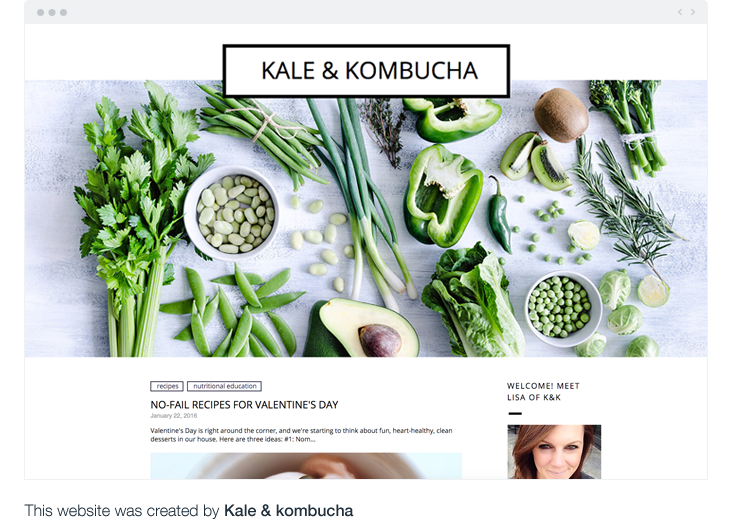
Task: Click the bowl of green peas in hero
Action: [x=563, y=308]
